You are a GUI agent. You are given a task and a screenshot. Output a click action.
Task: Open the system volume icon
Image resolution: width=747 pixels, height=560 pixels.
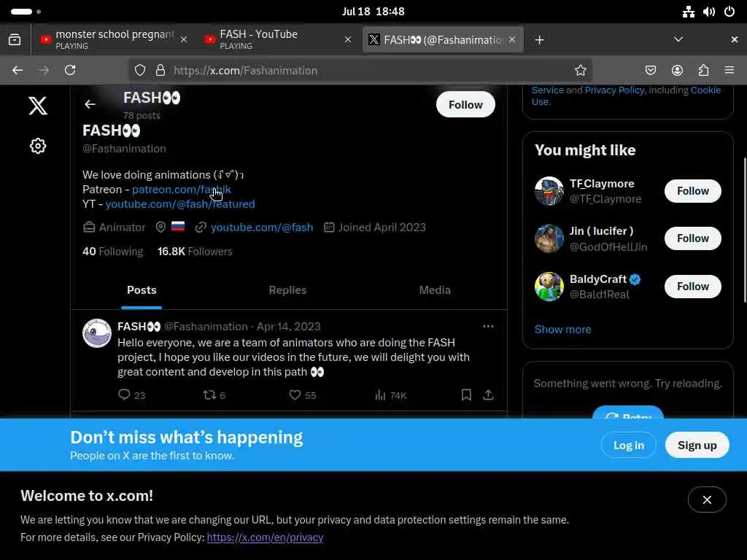coord(709,12)
